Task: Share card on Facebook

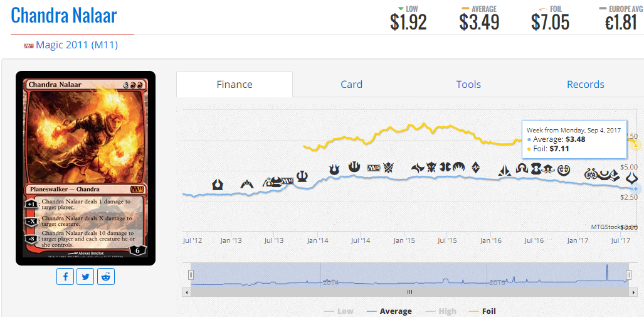Action: 65,276
